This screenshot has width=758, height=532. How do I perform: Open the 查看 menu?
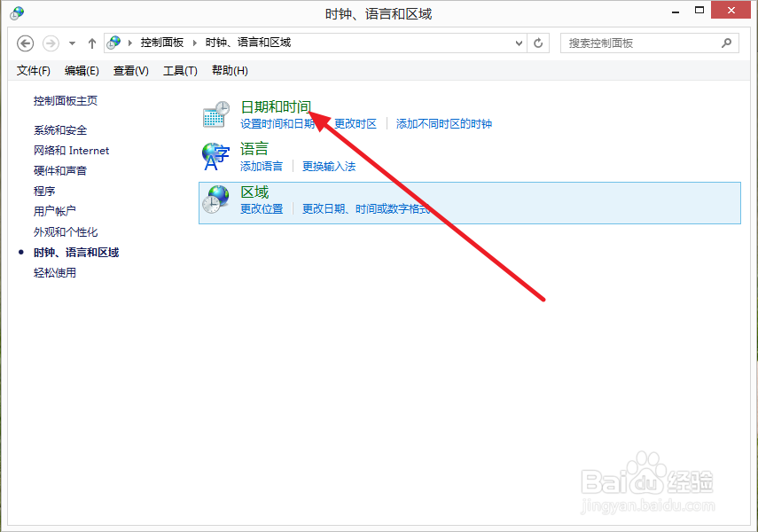(129, 70)
